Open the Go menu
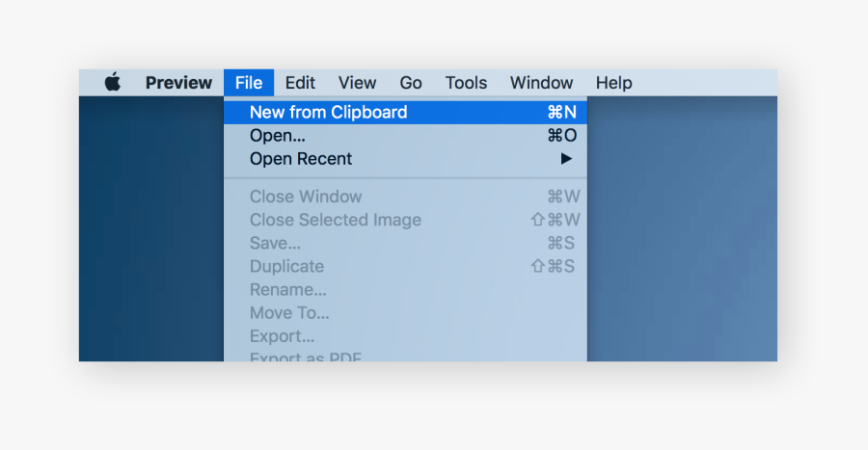This screenshot has height=450, width=868. tap(411, 83)
